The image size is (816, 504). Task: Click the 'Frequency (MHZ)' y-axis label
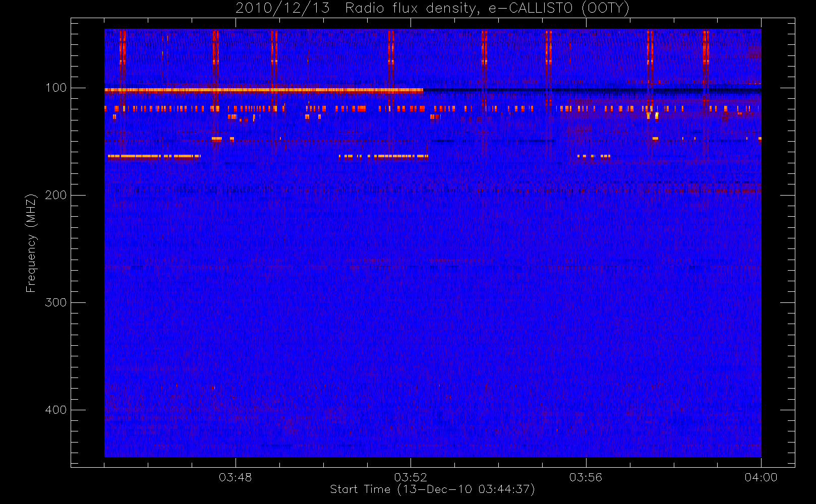pyautogui.click(x=31, y=243)
